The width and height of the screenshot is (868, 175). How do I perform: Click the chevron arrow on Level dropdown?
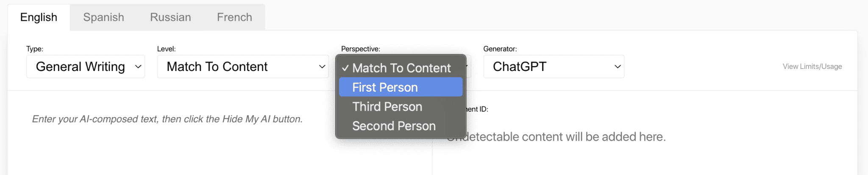pos(322,67)
